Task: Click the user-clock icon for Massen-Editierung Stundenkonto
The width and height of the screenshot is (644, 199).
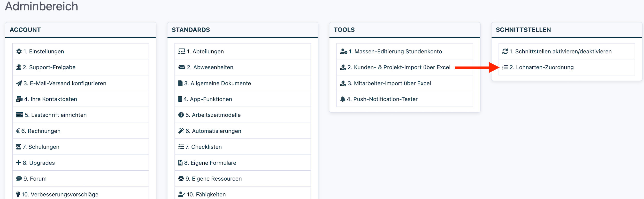Action: 344,51
